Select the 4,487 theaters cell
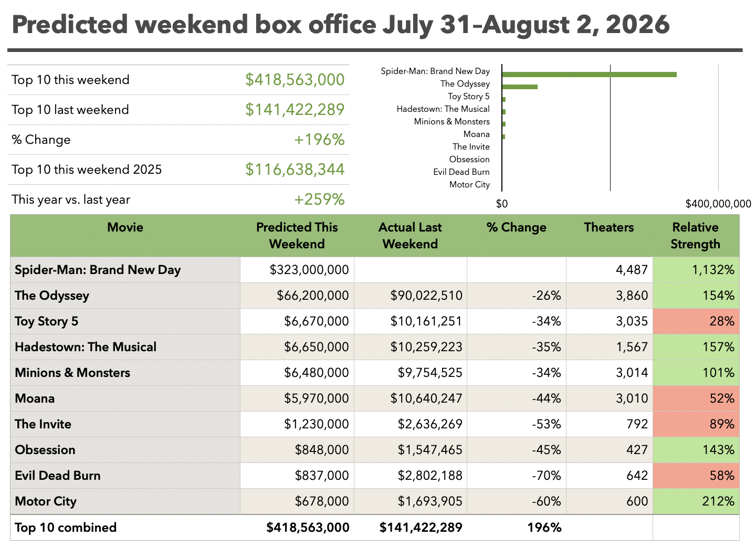756x547 pixels. tap(610, 270)
